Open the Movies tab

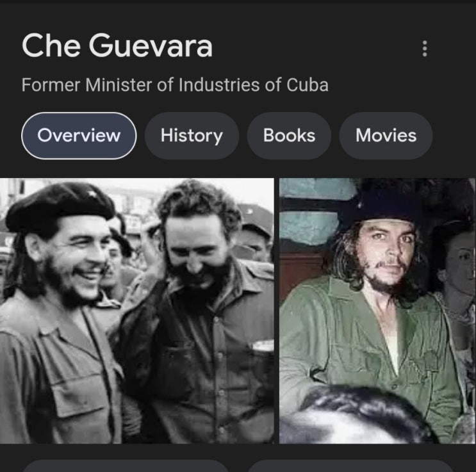tap(386, 135)
